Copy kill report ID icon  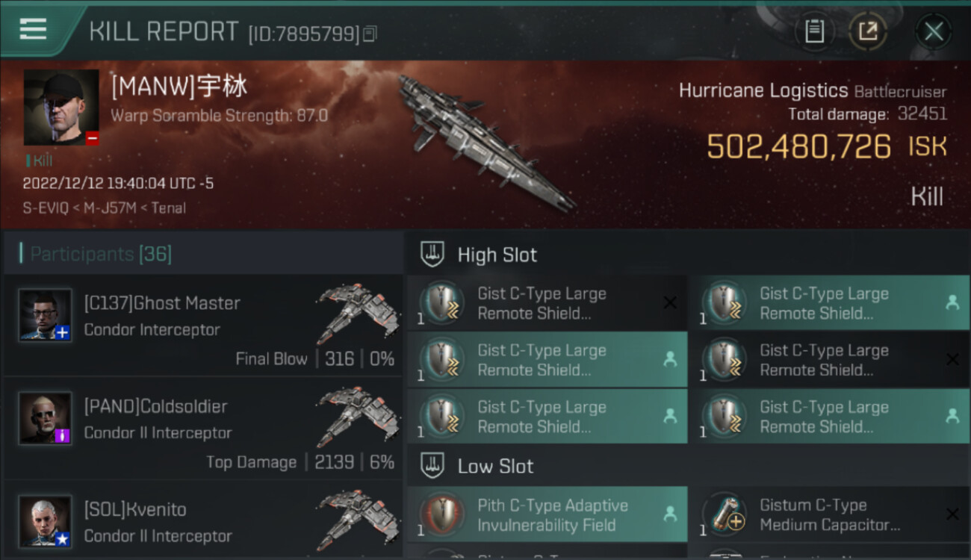pyautogui.click(x=370, y=34)
